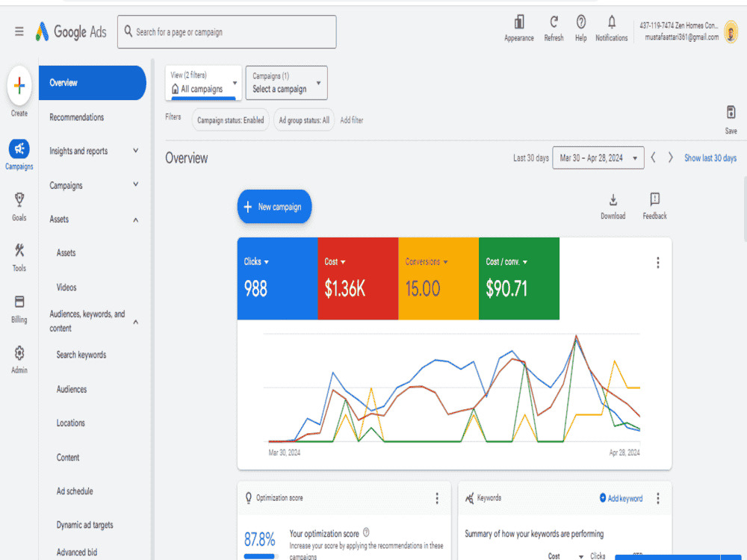Click the optimization score help icon
747x560 pixels.
[x=366, y=532]
